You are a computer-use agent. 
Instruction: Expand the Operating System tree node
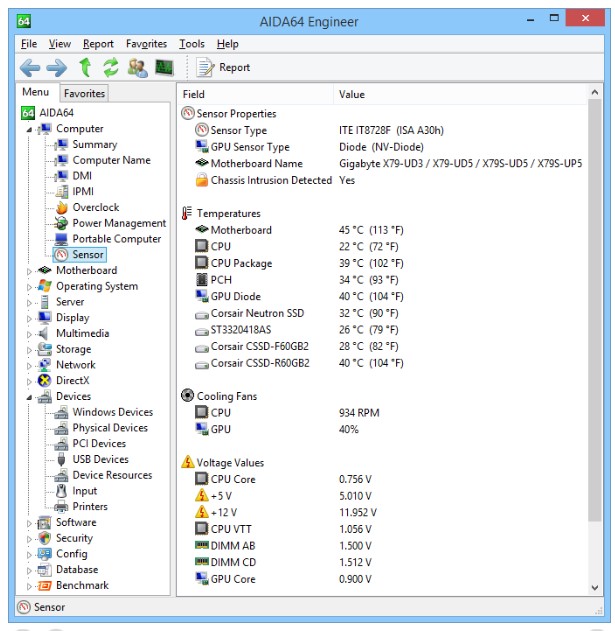pos(29,287)
